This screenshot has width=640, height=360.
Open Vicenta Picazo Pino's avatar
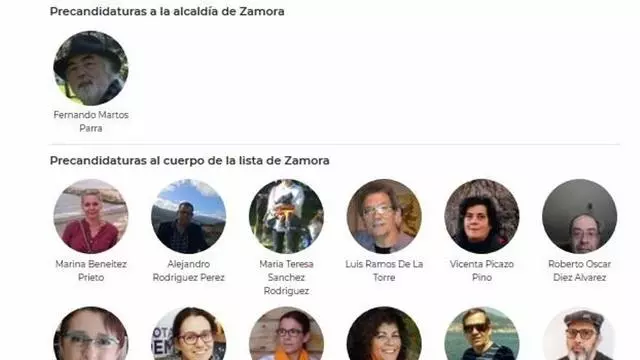482,216
